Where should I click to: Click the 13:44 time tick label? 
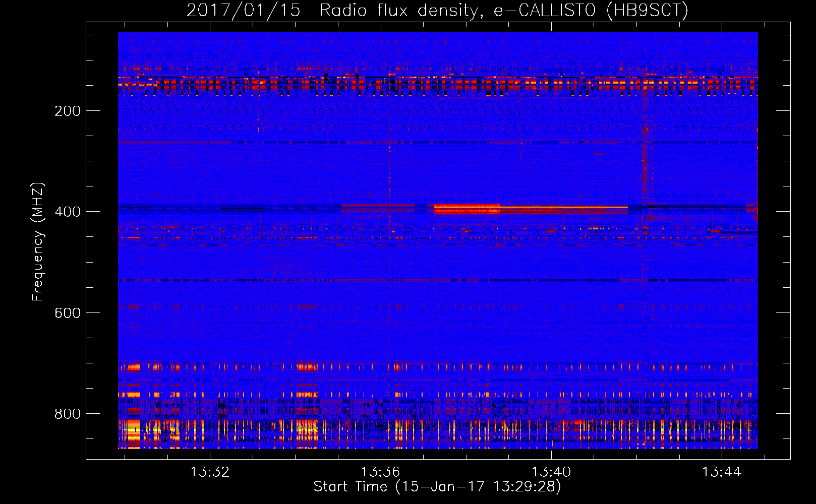pos(722,472)
